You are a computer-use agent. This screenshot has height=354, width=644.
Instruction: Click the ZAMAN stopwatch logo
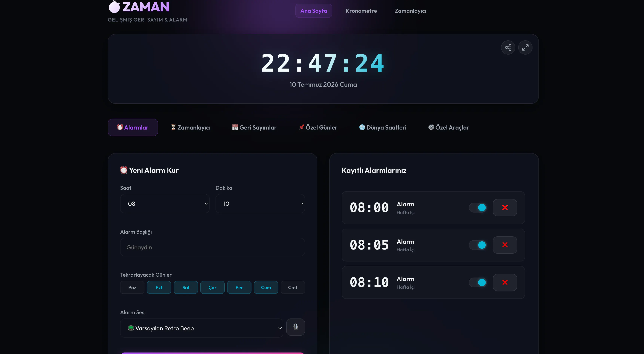pos(139,7)
